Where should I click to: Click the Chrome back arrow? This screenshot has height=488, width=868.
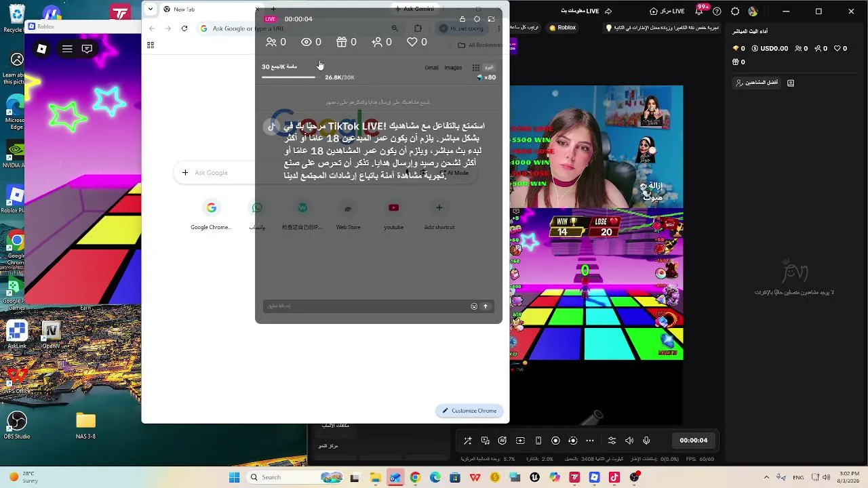pyautogui.click(x=152, y=28)
